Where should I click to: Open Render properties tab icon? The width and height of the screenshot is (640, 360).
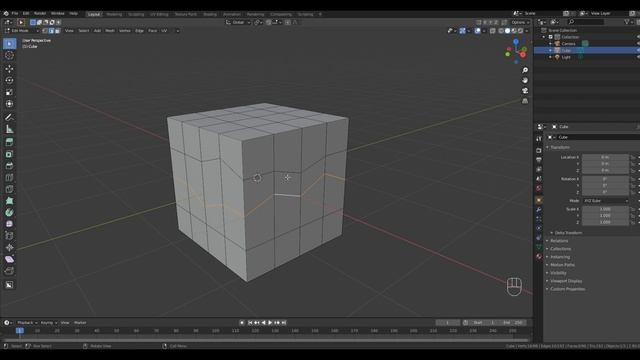click(539, 151)
